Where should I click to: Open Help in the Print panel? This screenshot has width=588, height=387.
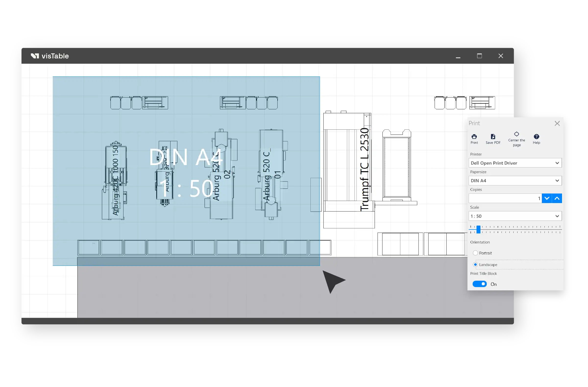point(536,139)
